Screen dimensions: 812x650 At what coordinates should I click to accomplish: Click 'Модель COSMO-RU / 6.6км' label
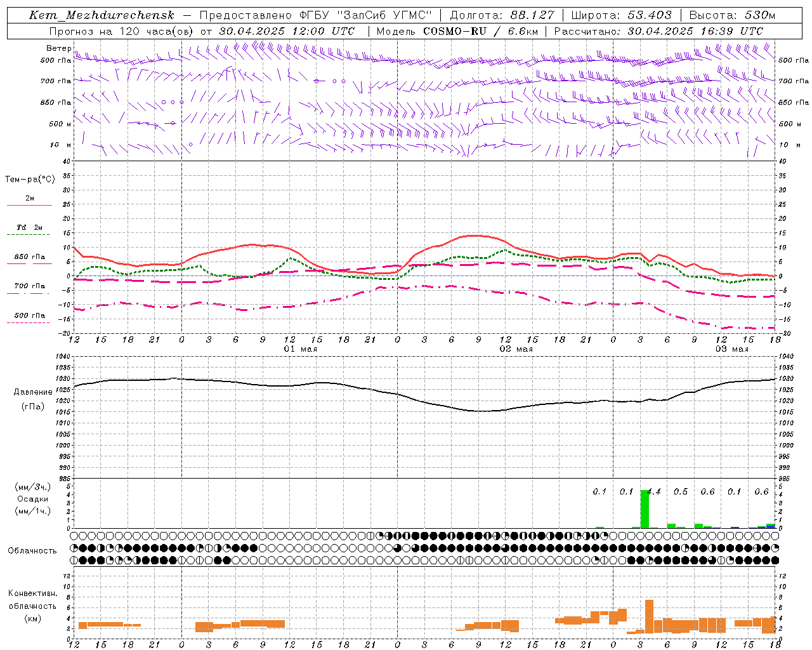pyautogui.click(x=457, y=31)
